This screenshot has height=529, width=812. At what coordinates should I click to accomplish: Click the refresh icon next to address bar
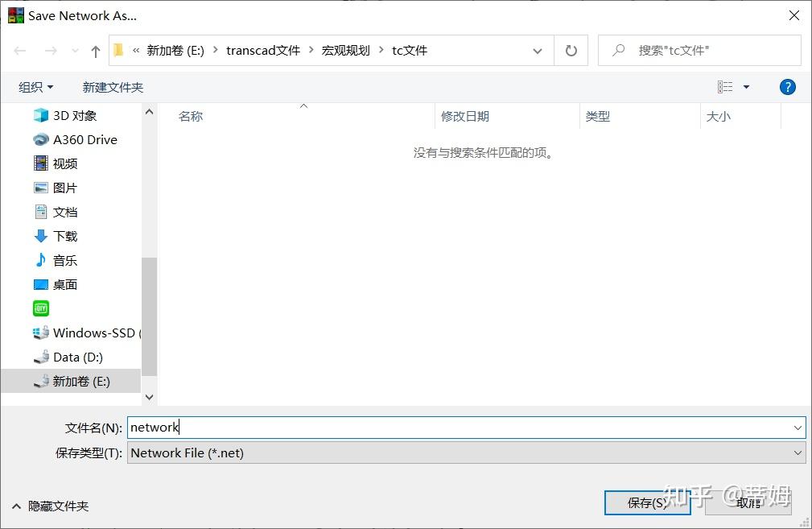[571, 50]
